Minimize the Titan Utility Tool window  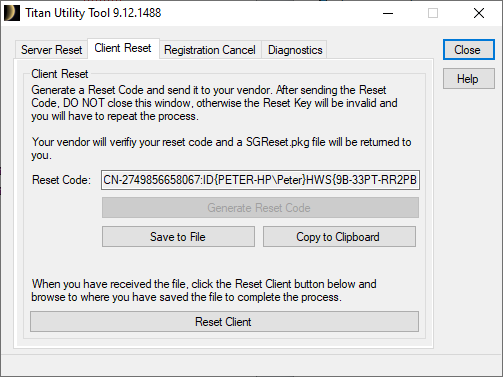388,13
